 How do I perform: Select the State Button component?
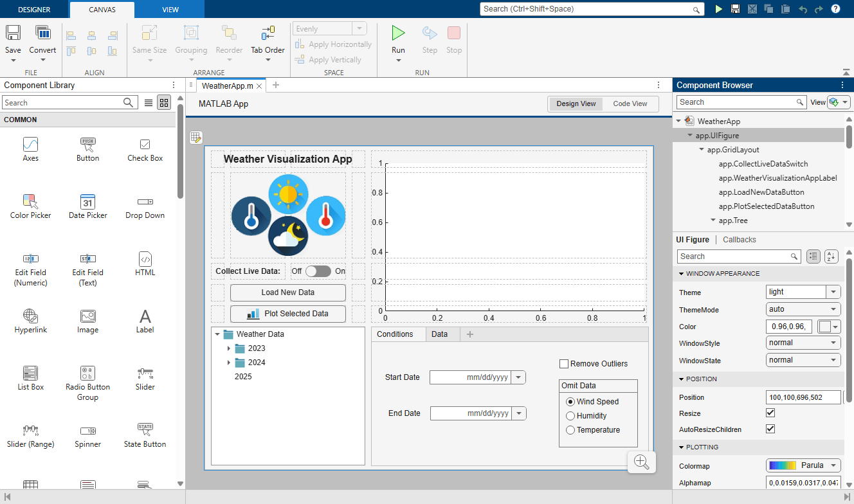[145, 435]
